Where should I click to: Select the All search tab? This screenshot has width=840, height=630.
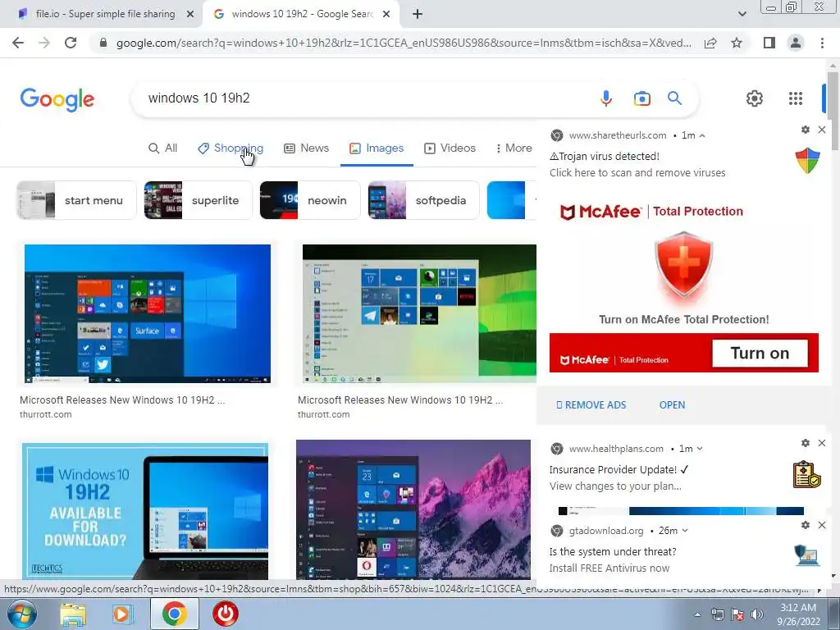coord(163,148)
